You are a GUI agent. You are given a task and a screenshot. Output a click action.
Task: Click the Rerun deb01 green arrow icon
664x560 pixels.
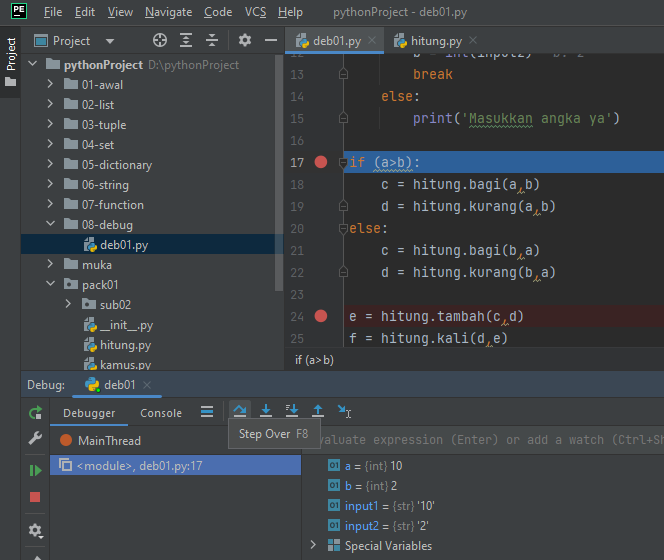36,412
